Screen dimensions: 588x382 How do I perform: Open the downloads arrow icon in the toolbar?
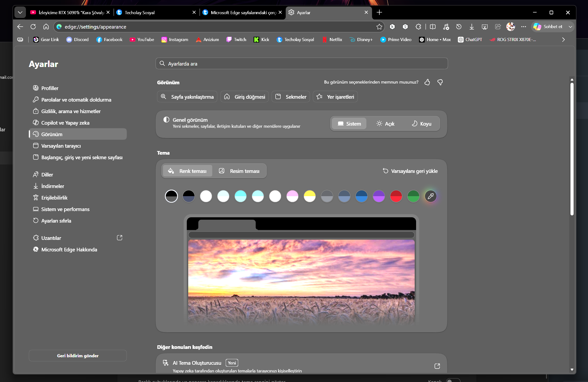pos(472,27)
